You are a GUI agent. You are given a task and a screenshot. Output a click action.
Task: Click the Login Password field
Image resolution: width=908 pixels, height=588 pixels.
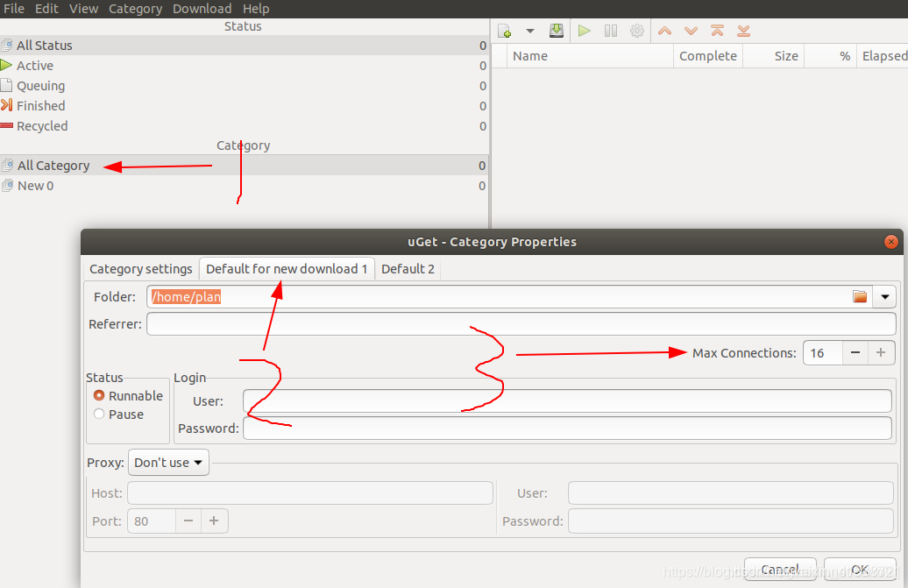coord(568,429)
